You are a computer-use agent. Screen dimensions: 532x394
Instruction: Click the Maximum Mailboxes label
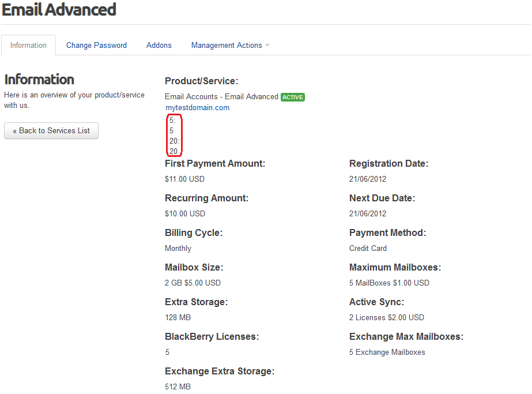[395, 268]
